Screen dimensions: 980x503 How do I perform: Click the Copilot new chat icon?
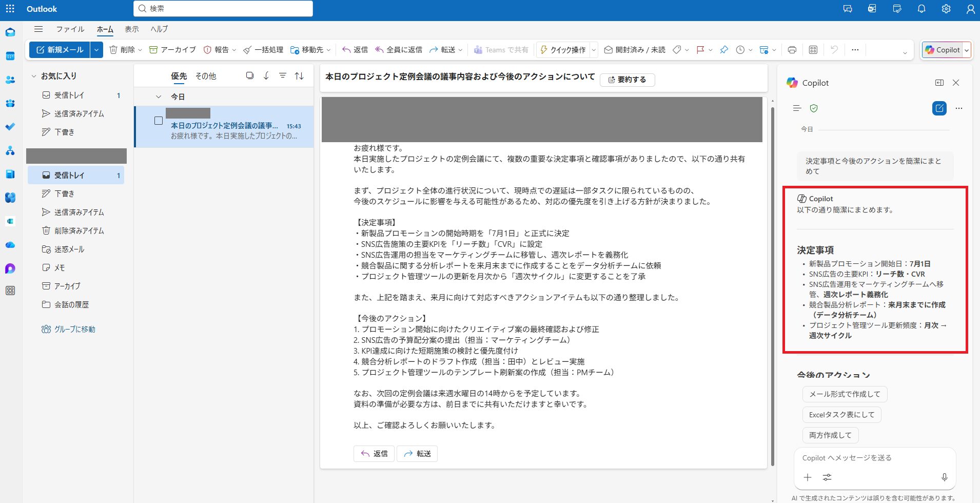click(939, 108)
